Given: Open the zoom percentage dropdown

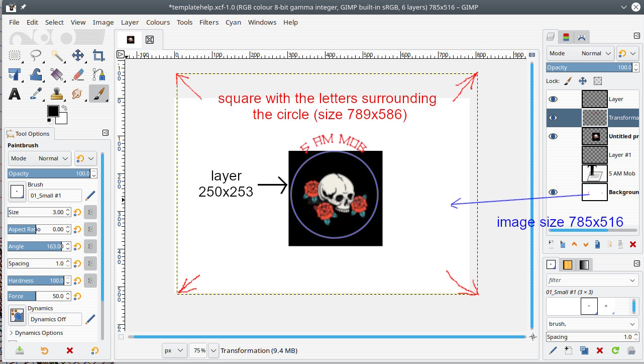Looking at the screenshot, I should [213, 350].
